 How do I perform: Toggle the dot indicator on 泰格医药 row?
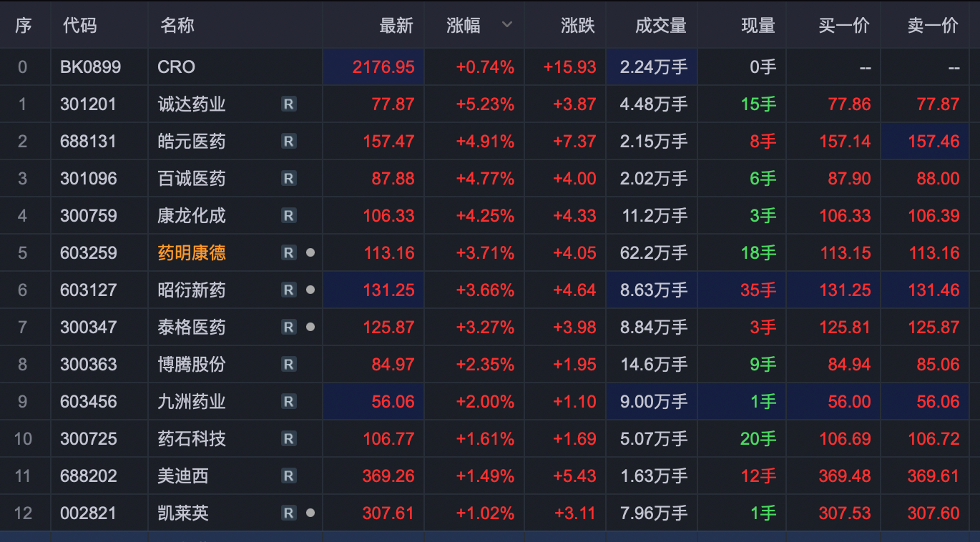click(310, 327)
